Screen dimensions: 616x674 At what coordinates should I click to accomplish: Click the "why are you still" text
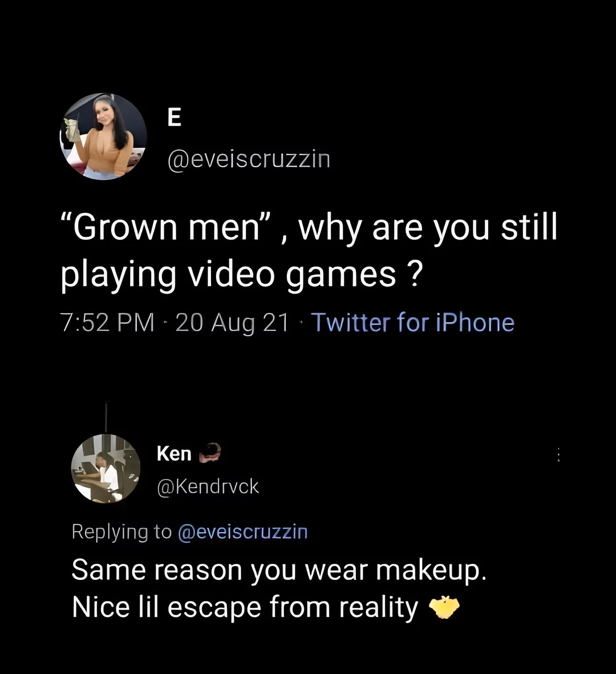coord(427,228)
